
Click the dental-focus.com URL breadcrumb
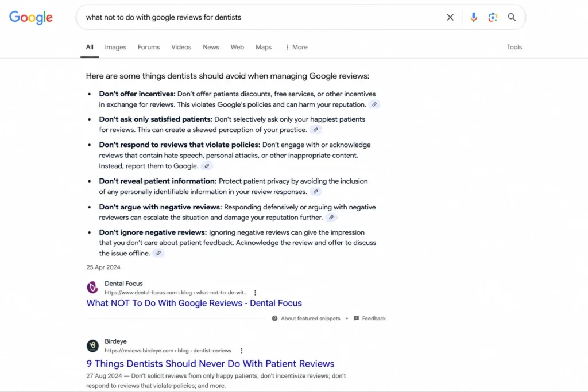176,293
